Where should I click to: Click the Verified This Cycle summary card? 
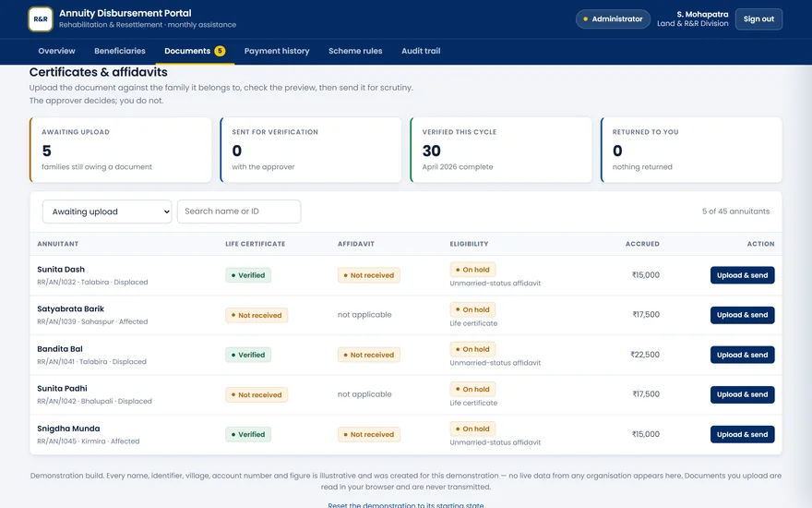501,150
